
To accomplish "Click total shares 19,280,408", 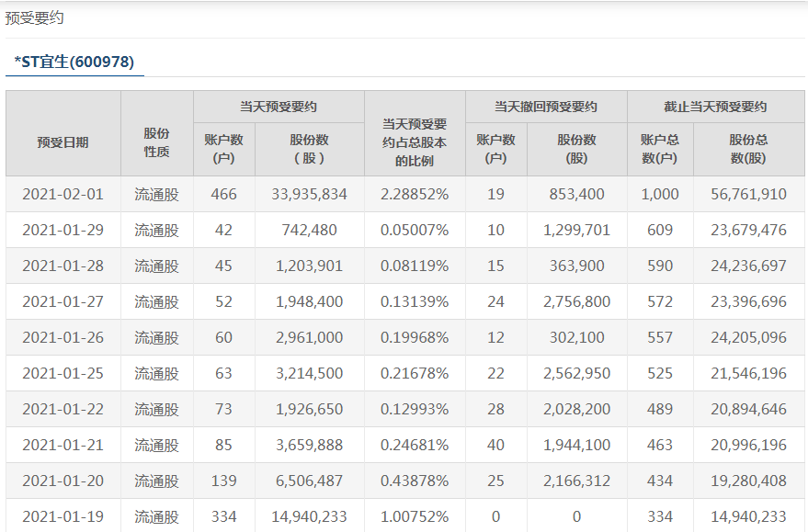I will coord(748,481).
